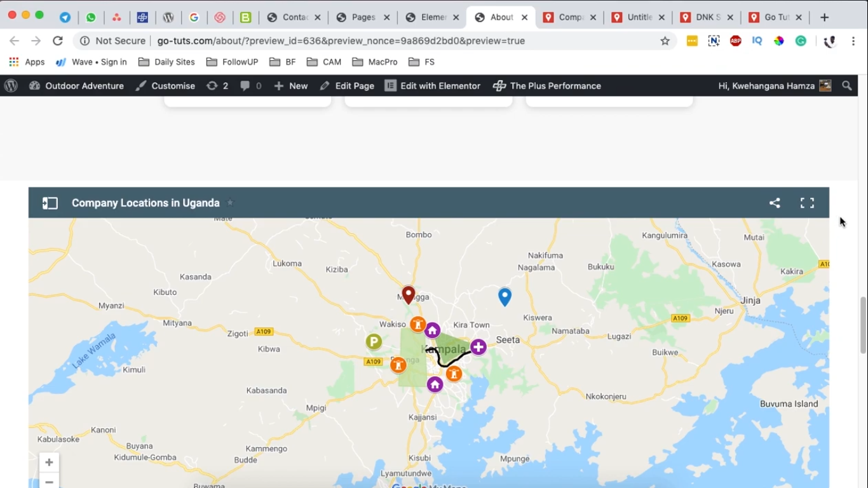Expand the CAM bookmark folder
868x488 pixels.
tap(324, 62)
